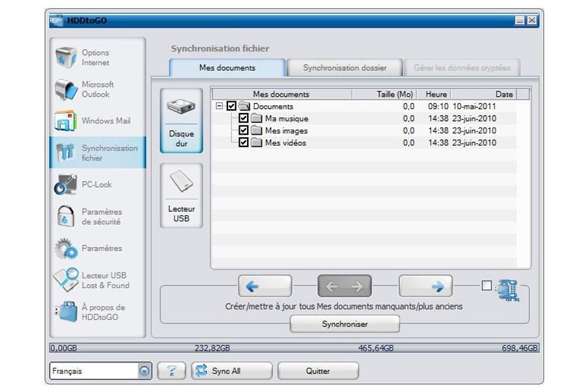Open Options Internet icon in sidebar
Viewport: 588px width, 392px height.
point(66,57)
